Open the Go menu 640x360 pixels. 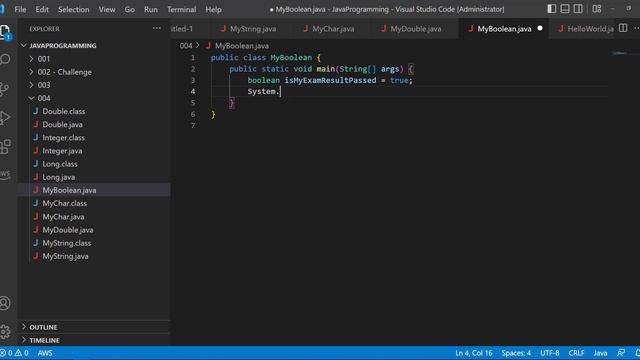pos(129,9)
